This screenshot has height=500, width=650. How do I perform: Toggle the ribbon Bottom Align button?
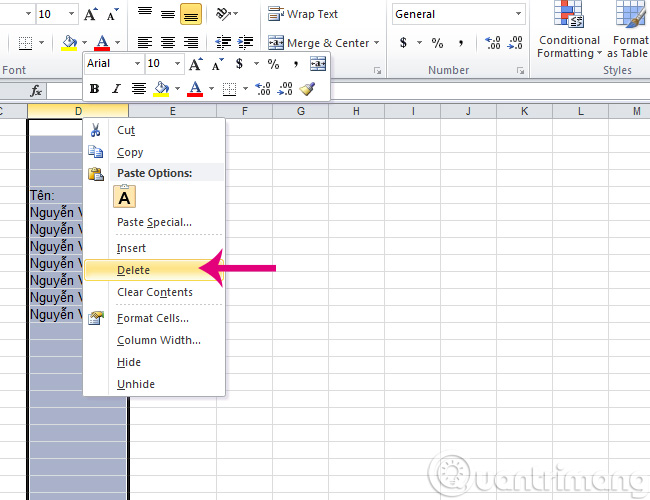tap(191, 14)
